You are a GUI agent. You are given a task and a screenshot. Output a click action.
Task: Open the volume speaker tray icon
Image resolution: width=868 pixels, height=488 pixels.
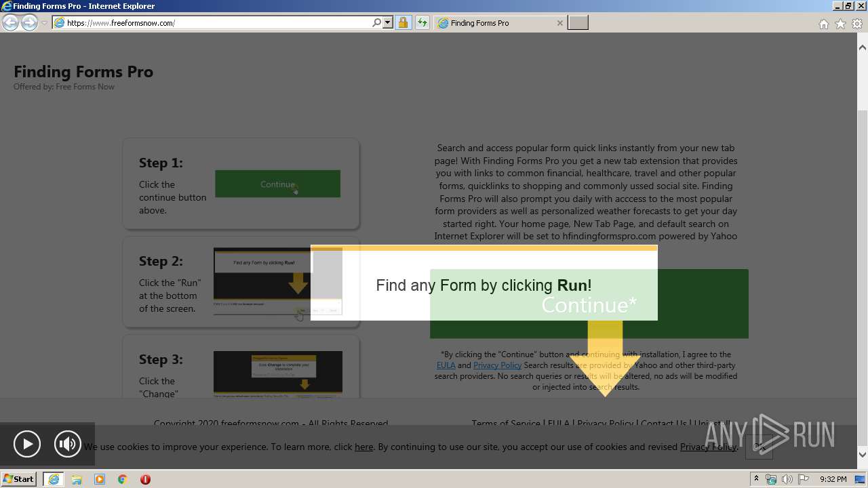tap(787, 479)
